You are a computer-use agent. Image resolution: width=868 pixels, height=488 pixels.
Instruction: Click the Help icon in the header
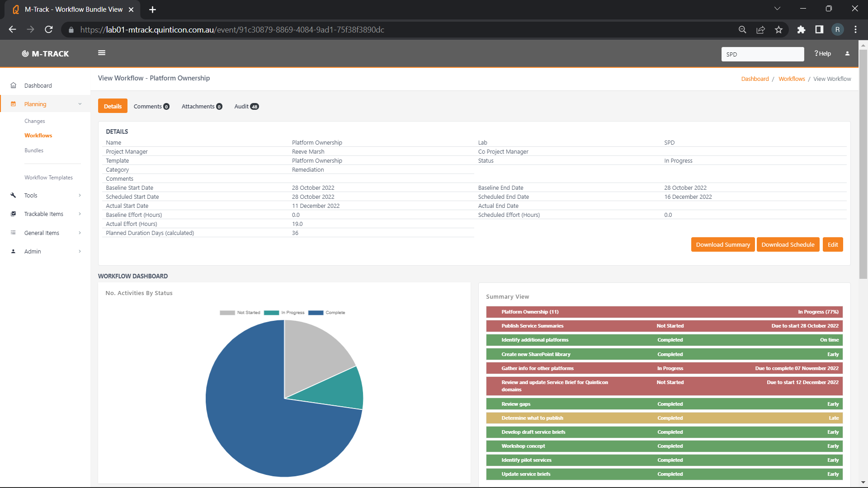pos(822,53)
